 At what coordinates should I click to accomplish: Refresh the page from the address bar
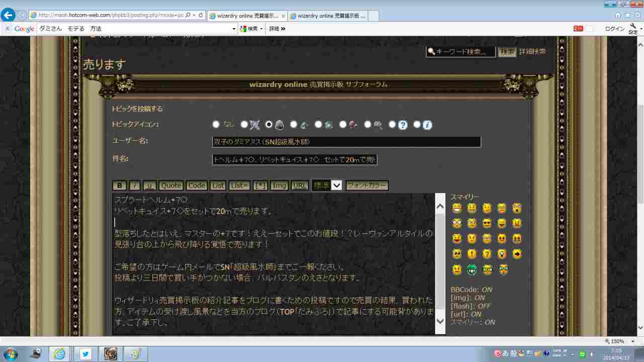click(201, 16)
